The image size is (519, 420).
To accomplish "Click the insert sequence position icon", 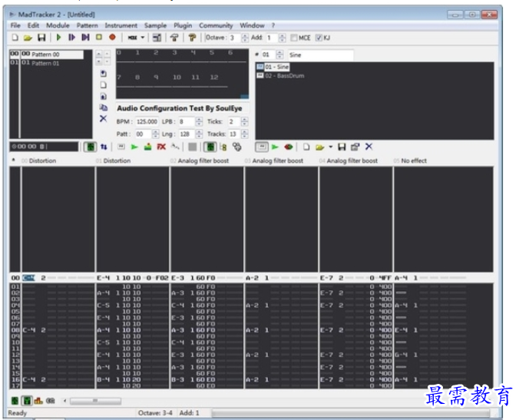I will [x=104, y=74].
